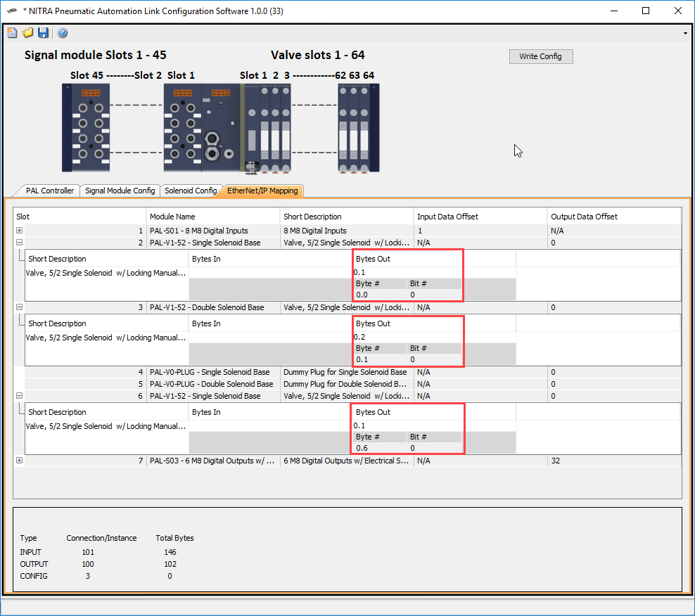This screenshot has width=695, height=616.
Task: Select the EtherNet/IP Mapping tab
Action: pos(262,191)
